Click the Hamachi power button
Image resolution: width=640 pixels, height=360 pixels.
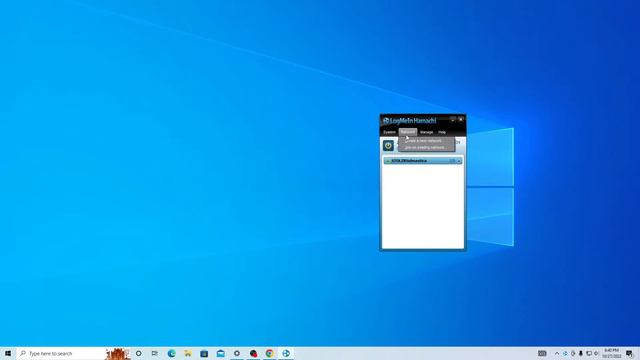point(388,145)
